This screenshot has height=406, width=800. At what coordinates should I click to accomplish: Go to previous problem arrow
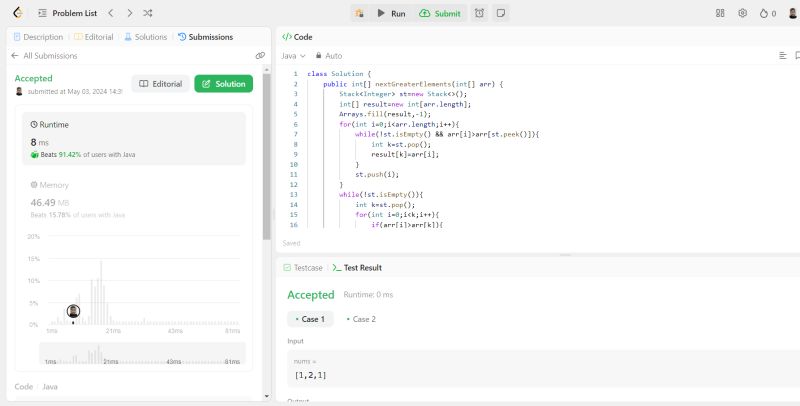111,13
